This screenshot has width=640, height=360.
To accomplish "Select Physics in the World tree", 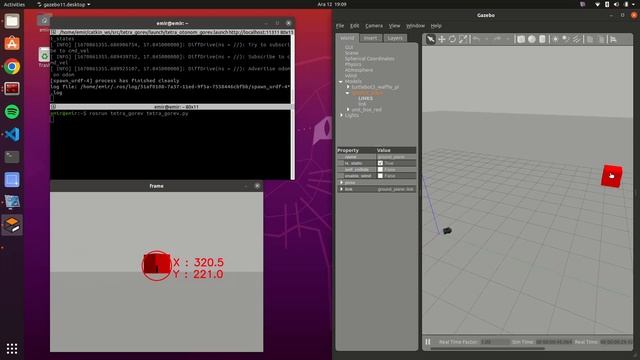I will point(353,64).
